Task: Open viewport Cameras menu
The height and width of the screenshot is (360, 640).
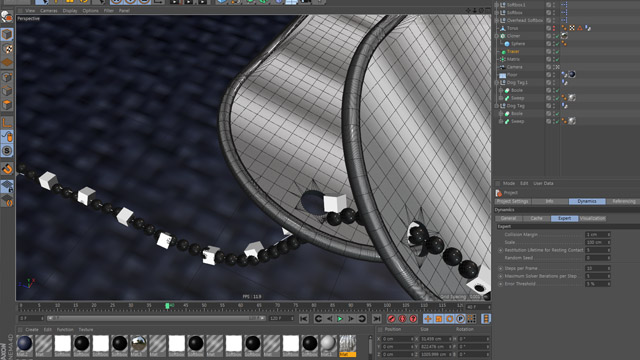Action: (x=49, y=11)
